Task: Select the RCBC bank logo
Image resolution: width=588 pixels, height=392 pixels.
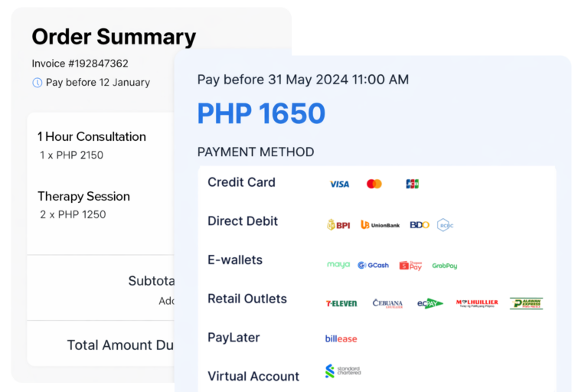Action: click(445, 224)
